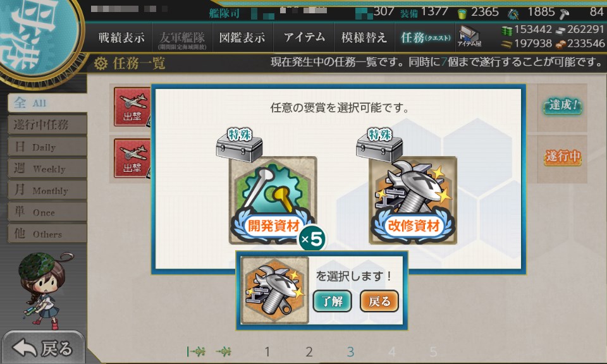Open the アイテム屋 shop icon
The width and height of the screenshot is (607, 364).
(x=469, y=37)
